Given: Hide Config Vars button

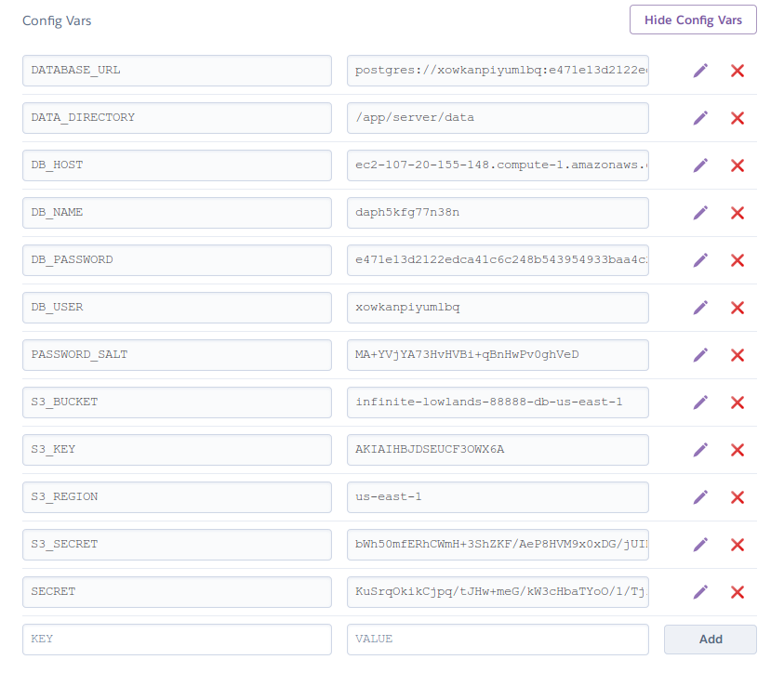Looking at the screenshot, I should pos(693,20).
